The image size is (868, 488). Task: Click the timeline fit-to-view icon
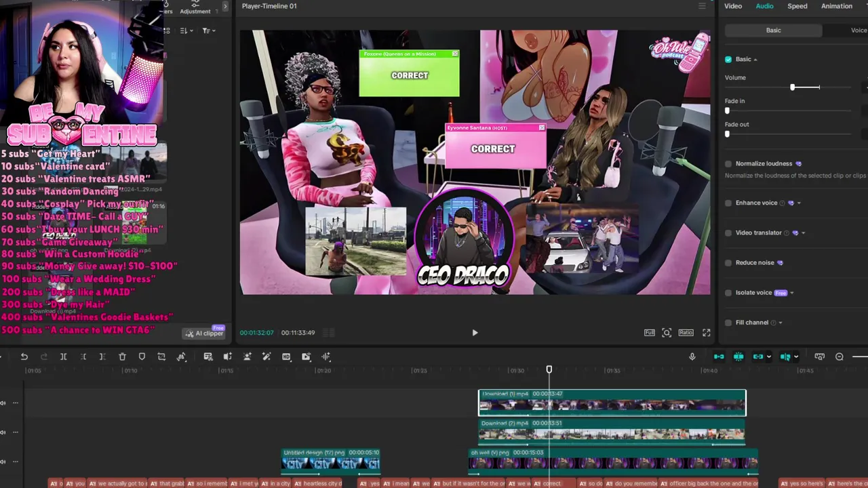(819, 357)
